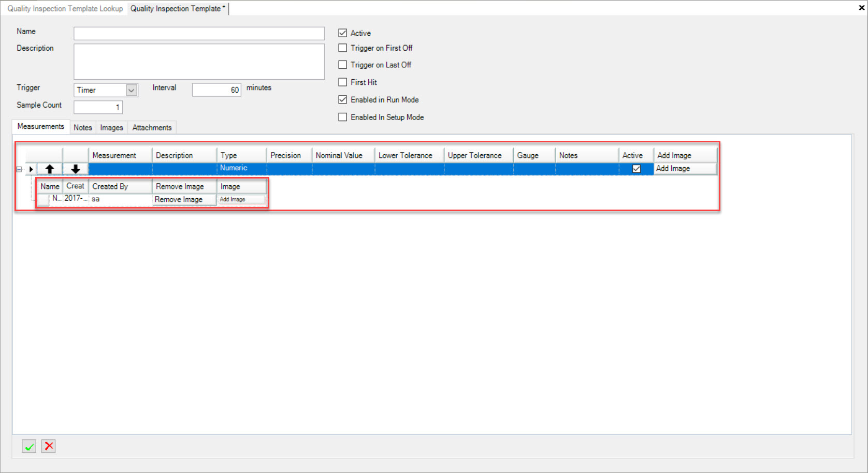This screenshot has height=473, width=868.
Task: Enable Trigger on Last Off
Action: 342,65
